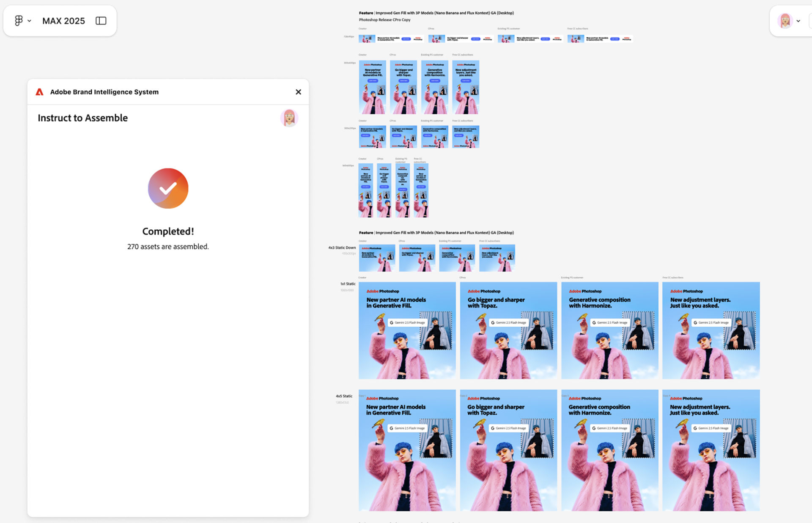
Task: Click the Adobe logo in the plugin header
Action: point(39,92)
